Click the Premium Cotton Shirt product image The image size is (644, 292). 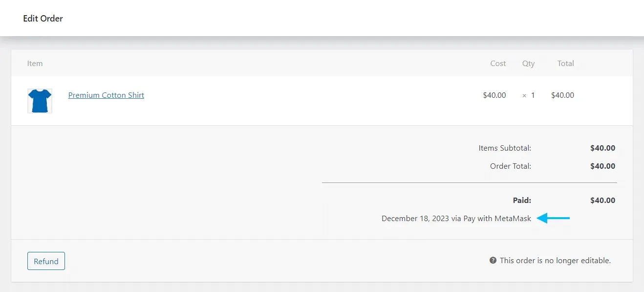pos(40,100)
